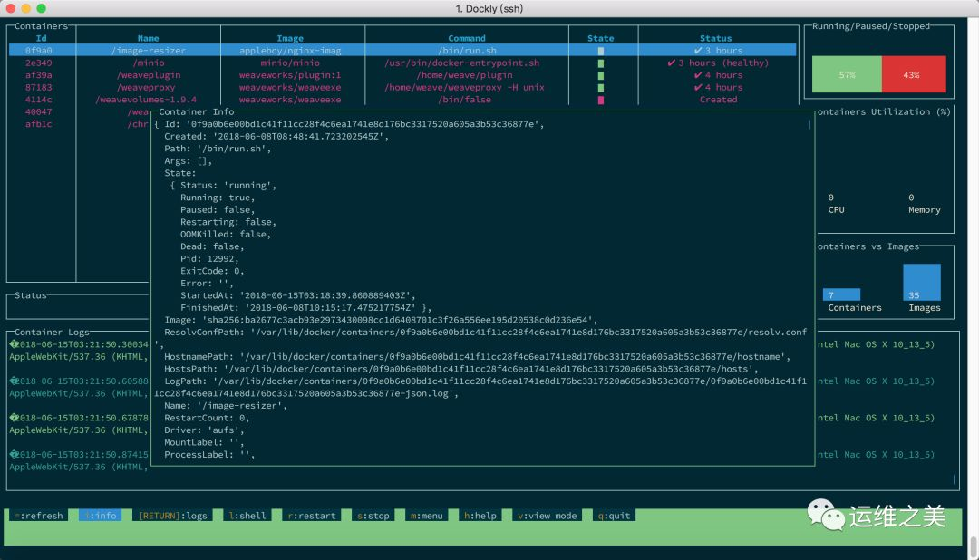Viewport: 979px width, 560px height.
Task: Click the red 43% stopped segment
Action: pos(914,74)
